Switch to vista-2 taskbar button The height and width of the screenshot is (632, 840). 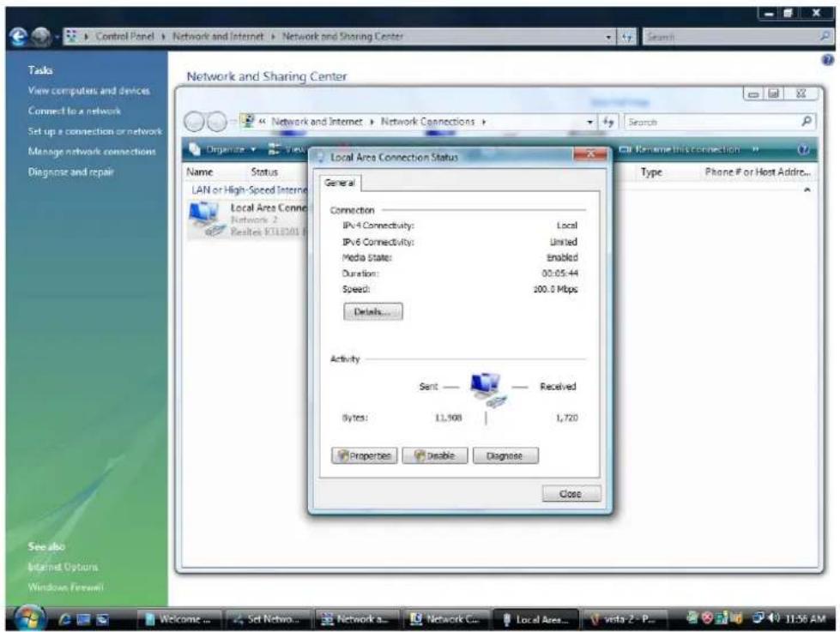625,619
